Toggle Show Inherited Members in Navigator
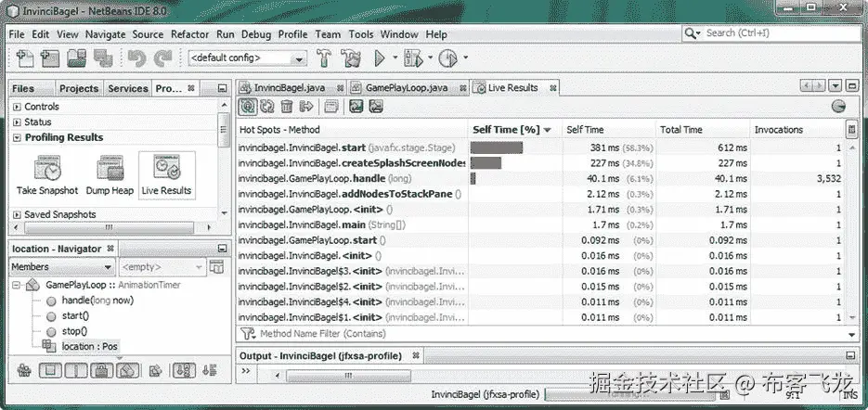Image resolution: width=868 pixels, height=410 pixels. click(24, 370)
